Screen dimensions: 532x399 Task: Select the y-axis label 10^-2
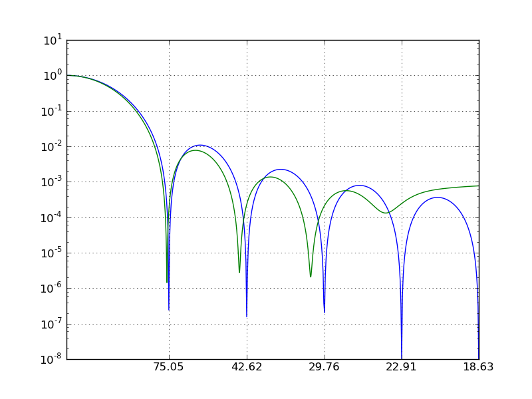coord(51,146)
